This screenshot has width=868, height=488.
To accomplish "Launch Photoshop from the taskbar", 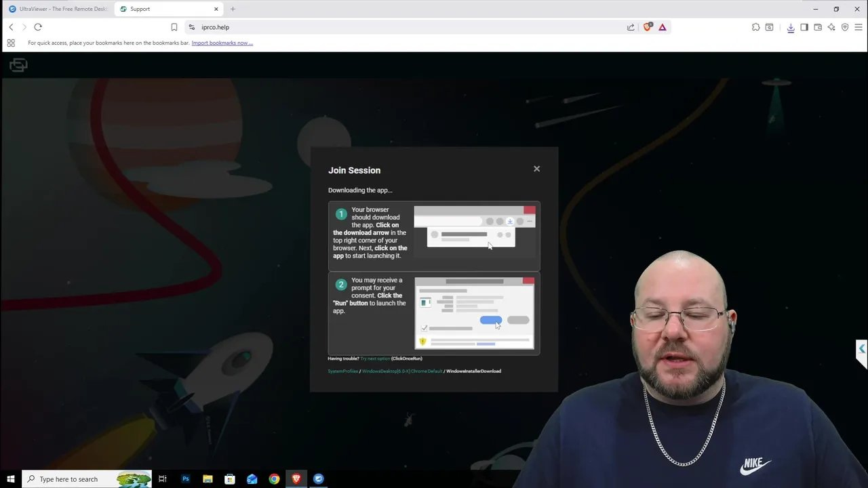I will [185, 479].
